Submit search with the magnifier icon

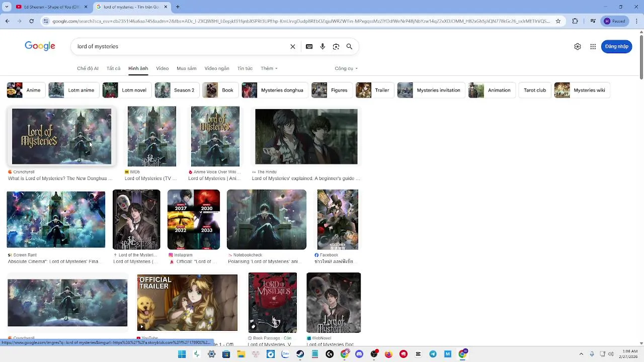(x=349, y=46)
